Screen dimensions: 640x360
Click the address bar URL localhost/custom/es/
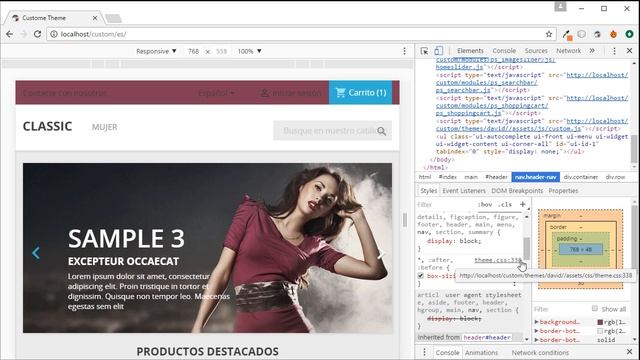93,34
